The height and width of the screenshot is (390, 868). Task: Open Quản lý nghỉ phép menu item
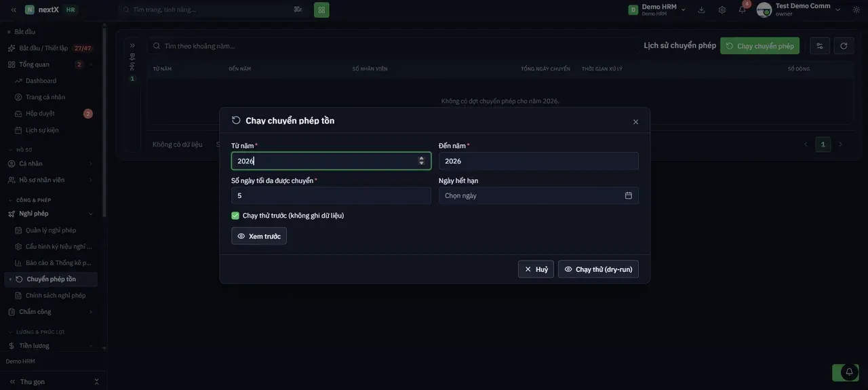coord(51,230)
